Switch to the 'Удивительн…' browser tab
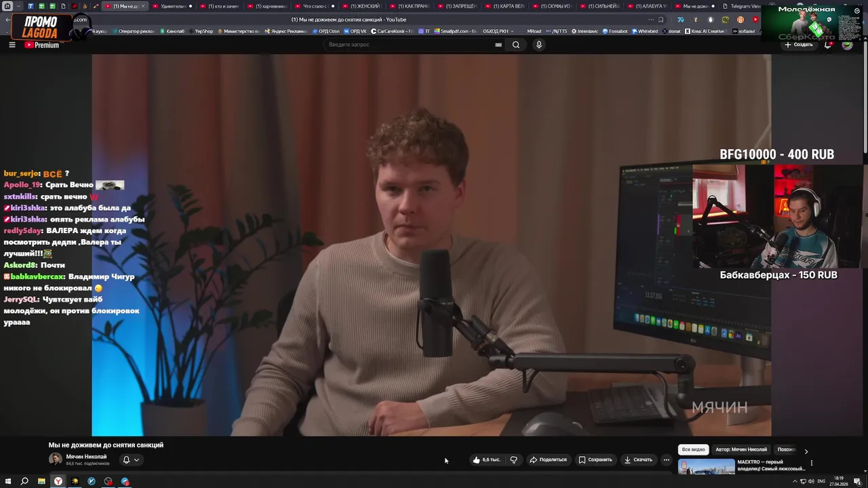Image resolution: width=868 pixels, height=488 pixels. coord(172,6)
